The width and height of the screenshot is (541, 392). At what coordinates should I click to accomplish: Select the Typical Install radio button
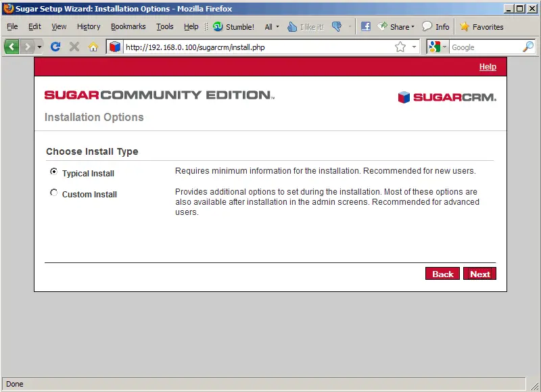click(53, 172)
